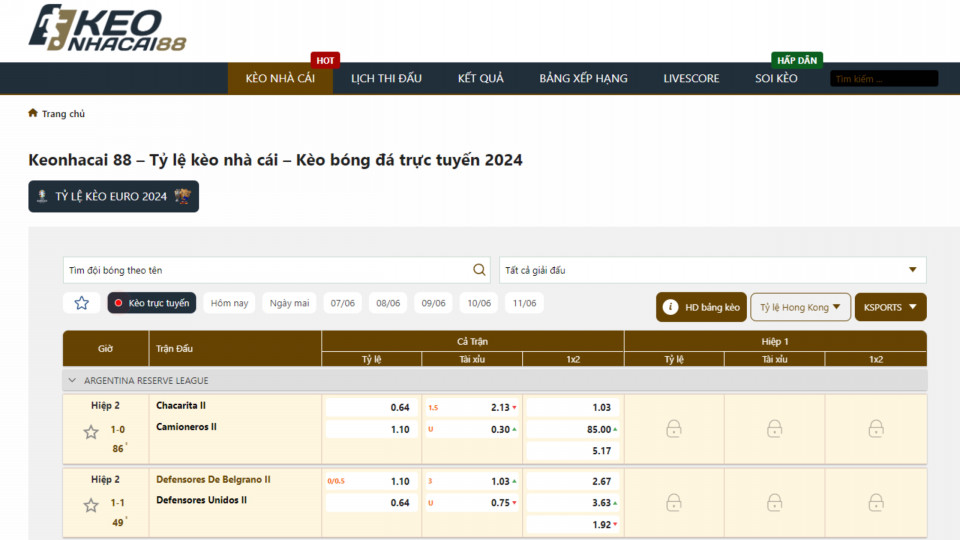Image resolution: width=960 pixels, height=540 pixels.
Task: Favorite the Chacarita II match star
Action: [91, 432]
